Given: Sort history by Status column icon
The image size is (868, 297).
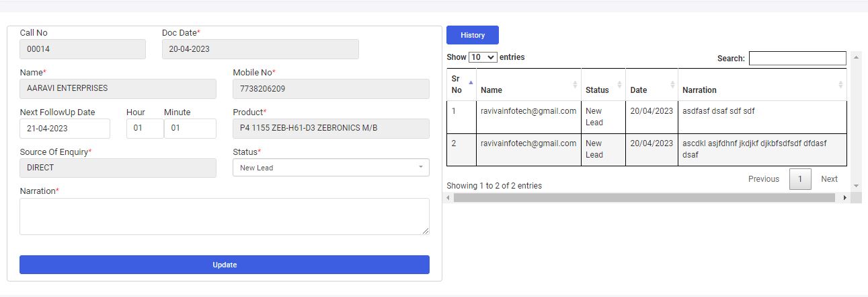Looking at the screenshot, I should 619,84.
